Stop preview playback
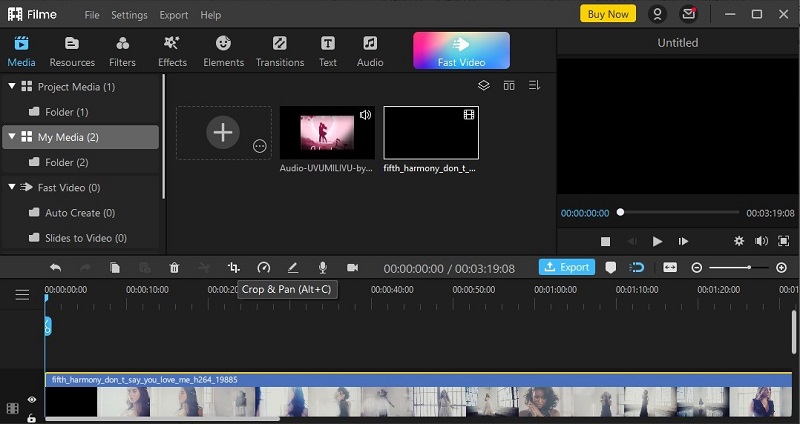 click(605, 241)
